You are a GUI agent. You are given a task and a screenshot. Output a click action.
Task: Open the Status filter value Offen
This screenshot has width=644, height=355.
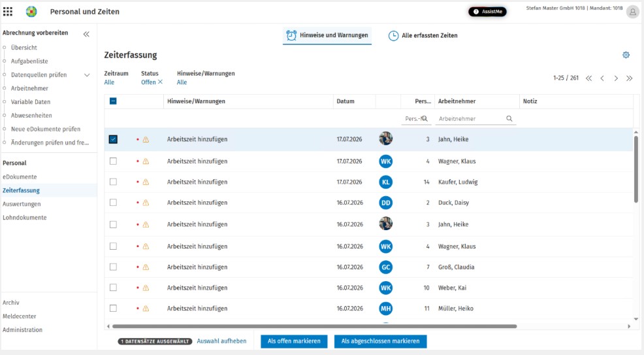pyautogui.click(x=148, y=82)
